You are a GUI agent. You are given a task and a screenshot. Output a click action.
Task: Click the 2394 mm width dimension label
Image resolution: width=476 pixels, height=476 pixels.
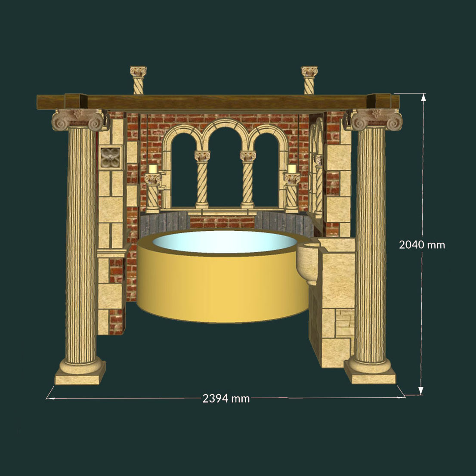point(226,399)
